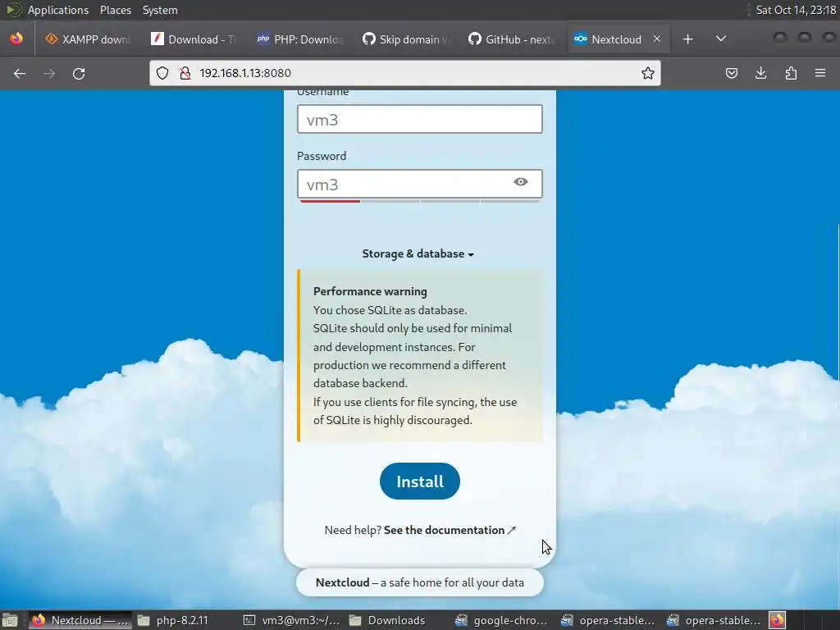
Task: Switch to the XAMPP download tab
Action: [88, 39]
